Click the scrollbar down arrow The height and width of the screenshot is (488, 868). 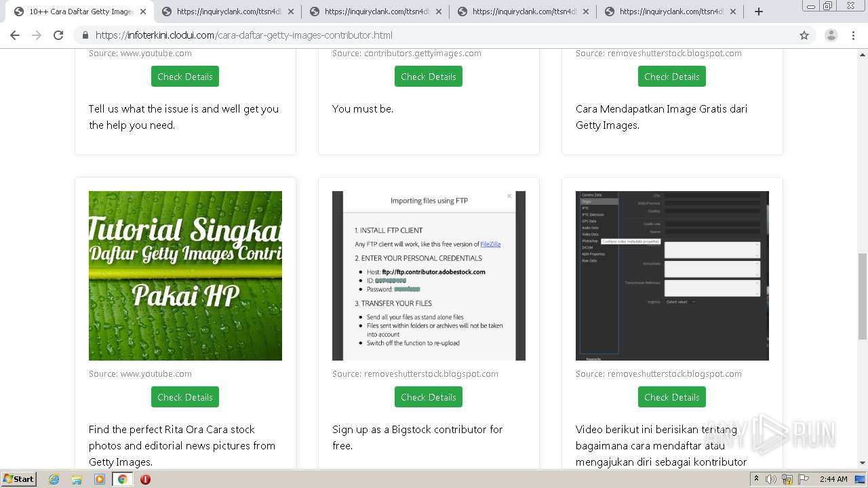(x=862, y=464)
